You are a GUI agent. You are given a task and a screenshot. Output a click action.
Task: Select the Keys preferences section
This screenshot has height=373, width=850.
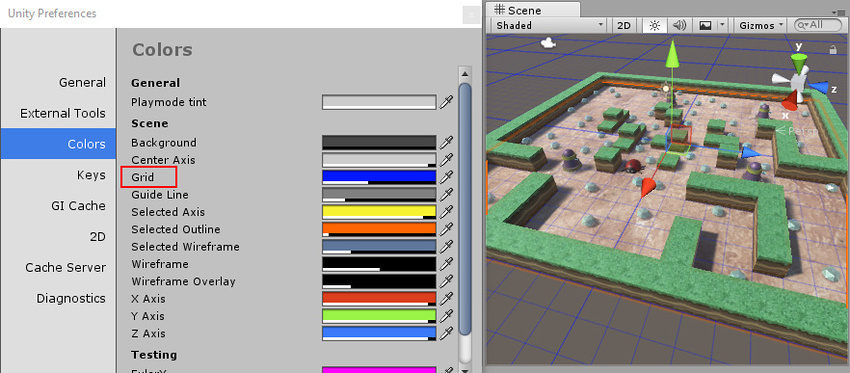[91, 175]
